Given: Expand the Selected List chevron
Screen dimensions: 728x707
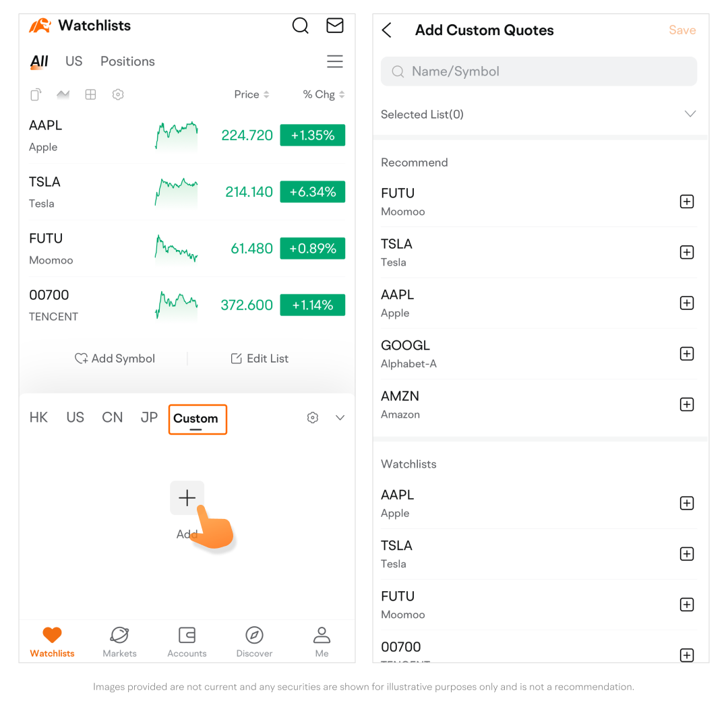Looking at the screenshot, I should click(690, 114).
